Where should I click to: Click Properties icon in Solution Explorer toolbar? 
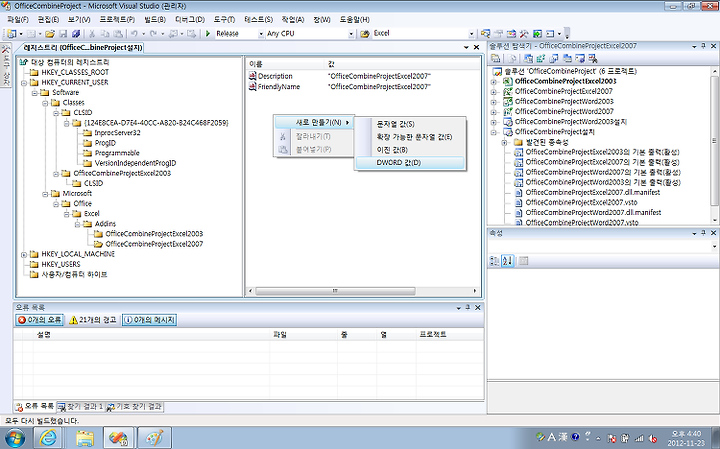click(x=495, y=58)
